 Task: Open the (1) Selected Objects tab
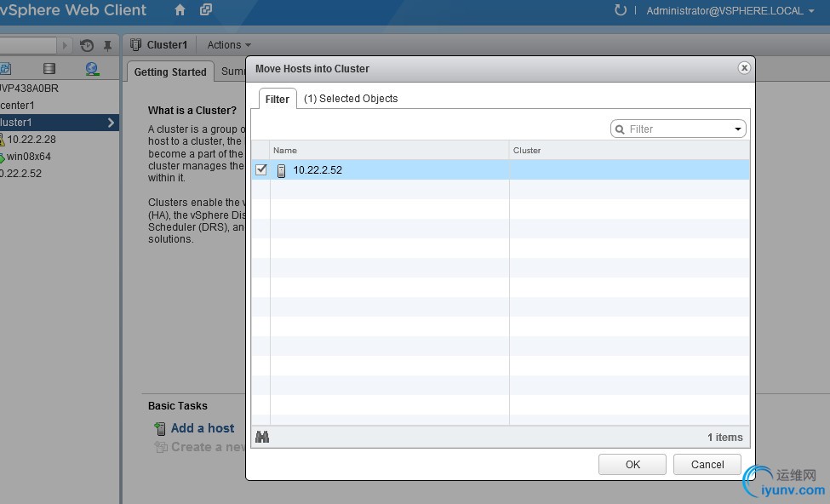(x=351, y=99)
